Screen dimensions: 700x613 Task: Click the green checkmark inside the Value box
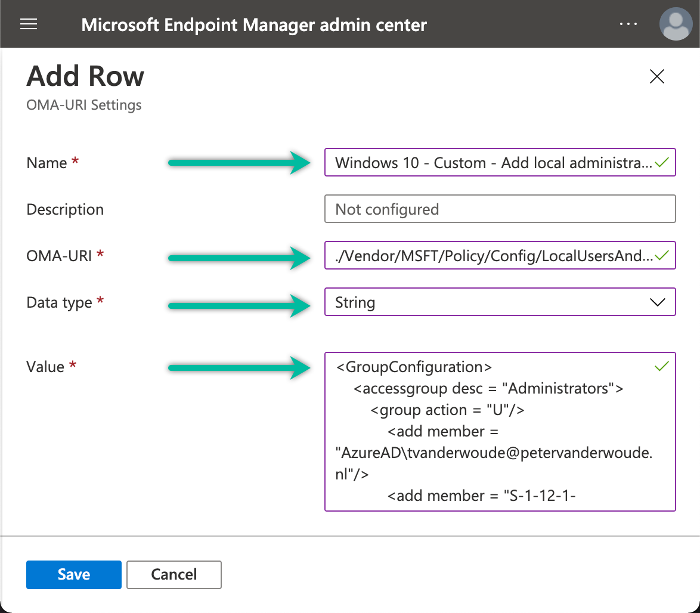[661, 366]
